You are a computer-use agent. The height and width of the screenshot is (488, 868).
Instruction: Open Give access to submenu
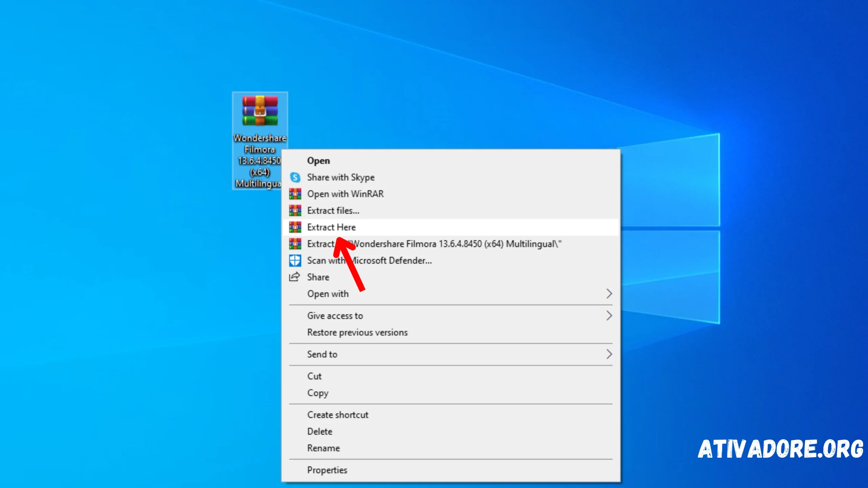451,316
